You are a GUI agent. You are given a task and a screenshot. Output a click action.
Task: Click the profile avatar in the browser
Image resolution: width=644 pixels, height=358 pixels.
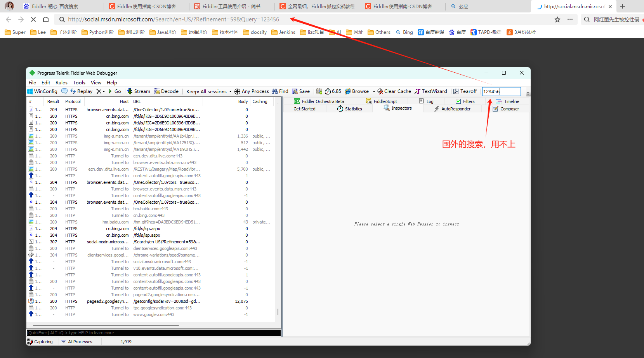9,6
